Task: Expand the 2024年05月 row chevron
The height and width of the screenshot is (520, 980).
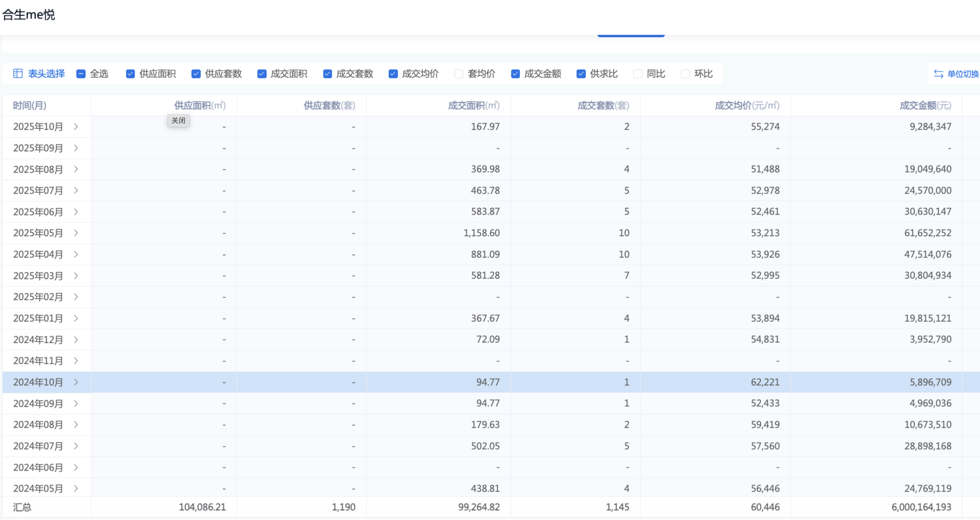Action: 76,488
